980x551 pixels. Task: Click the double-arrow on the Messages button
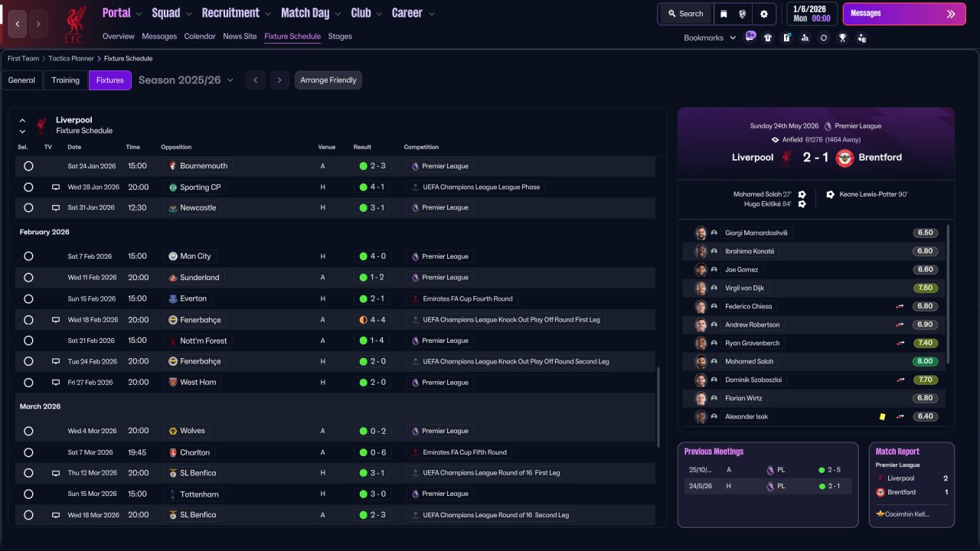click(951, 14)
